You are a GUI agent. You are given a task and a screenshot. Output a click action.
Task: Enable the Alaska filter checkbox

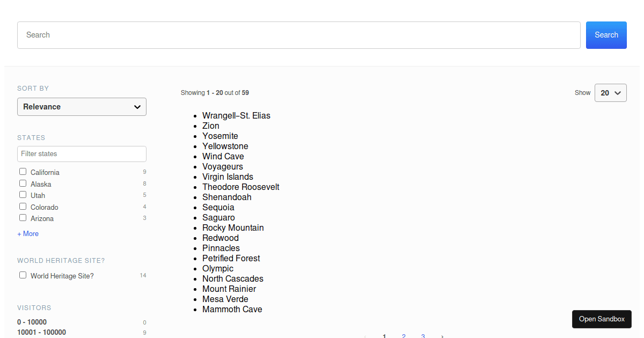click(23, 182)
